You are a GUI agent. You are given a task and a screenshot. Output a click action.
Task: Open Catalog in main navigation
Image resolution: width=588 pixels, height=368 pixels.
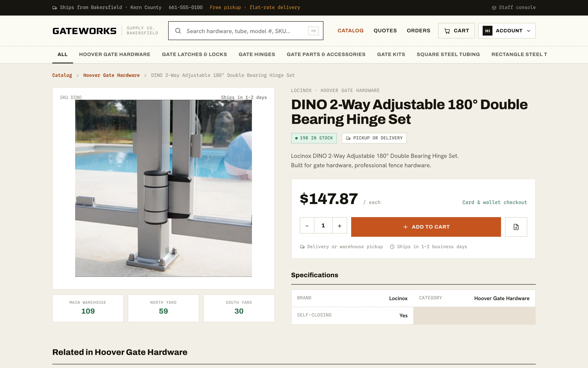coord(350,31)
